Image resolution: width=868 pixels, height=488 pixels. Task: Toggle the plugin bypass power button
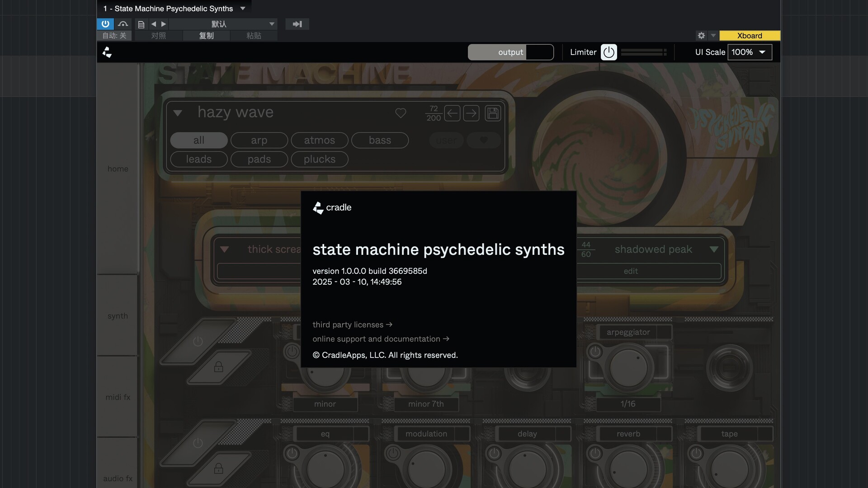[105, 24]
